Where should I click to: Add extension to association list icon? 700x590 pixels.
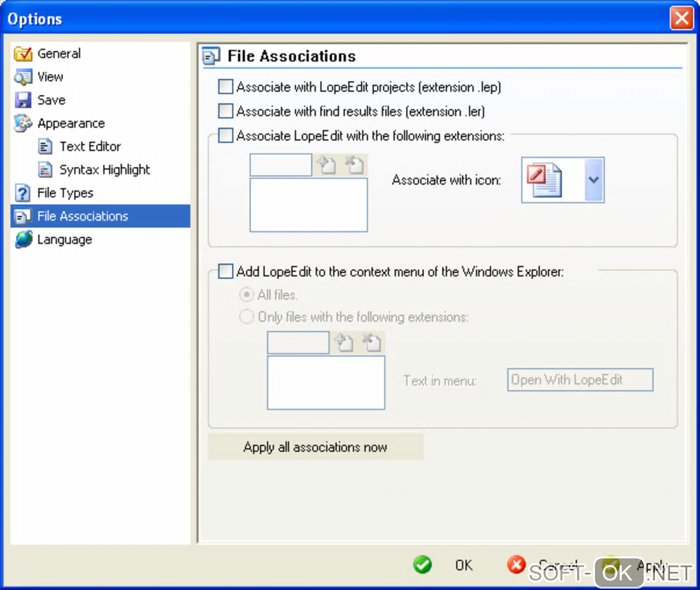pyautogui.click(x=327, y=165)
